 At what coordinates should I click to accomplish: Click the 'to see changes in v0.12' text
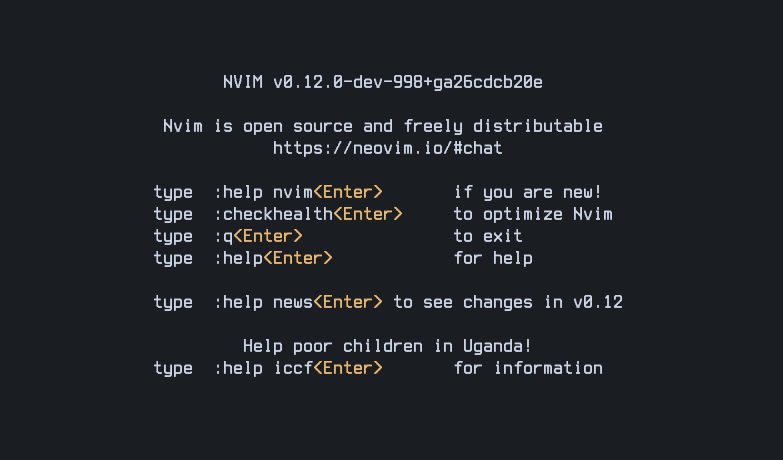pyautogui.click(x=508, y=302)
